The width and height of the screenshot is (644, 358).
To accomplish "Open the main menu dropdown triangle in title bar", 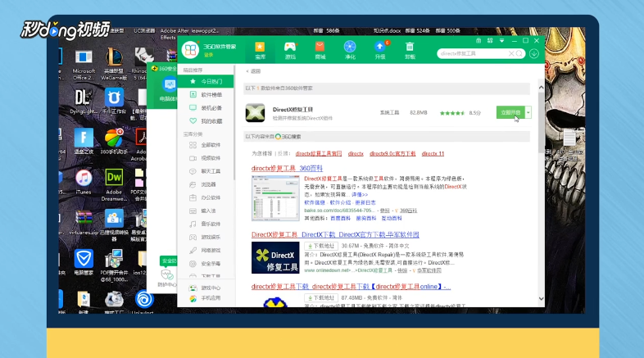I will pyautogui.click(x=502, y=41).
